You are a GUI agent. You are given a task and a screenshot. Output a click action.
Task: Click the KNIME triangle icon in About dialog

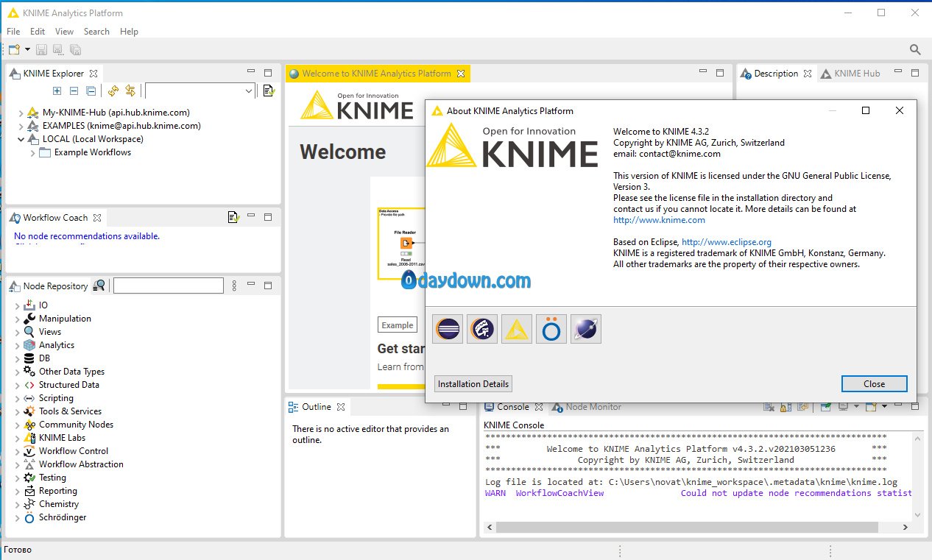coord(517,329)
